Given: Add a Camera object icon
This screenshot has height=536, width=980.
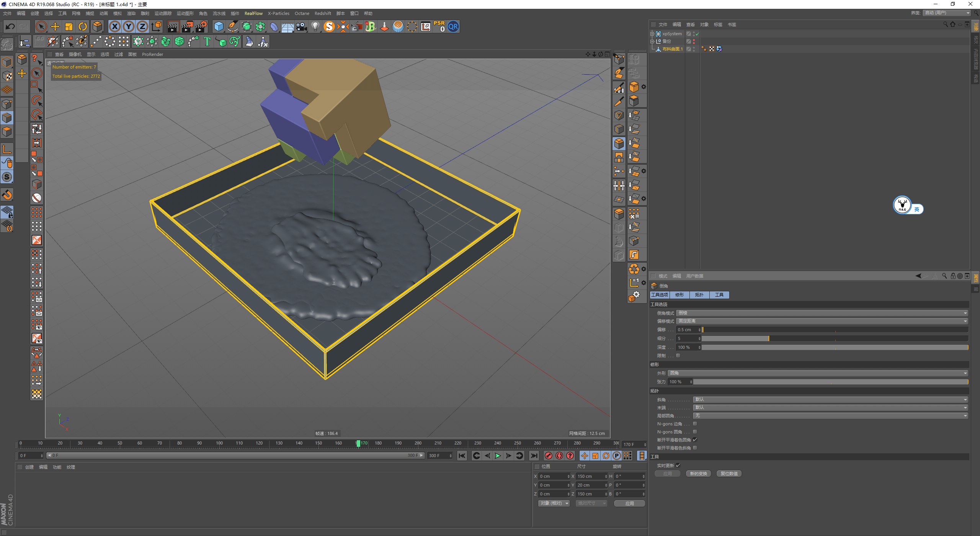Looking at the screenshot, I should (x=302, y=26).
